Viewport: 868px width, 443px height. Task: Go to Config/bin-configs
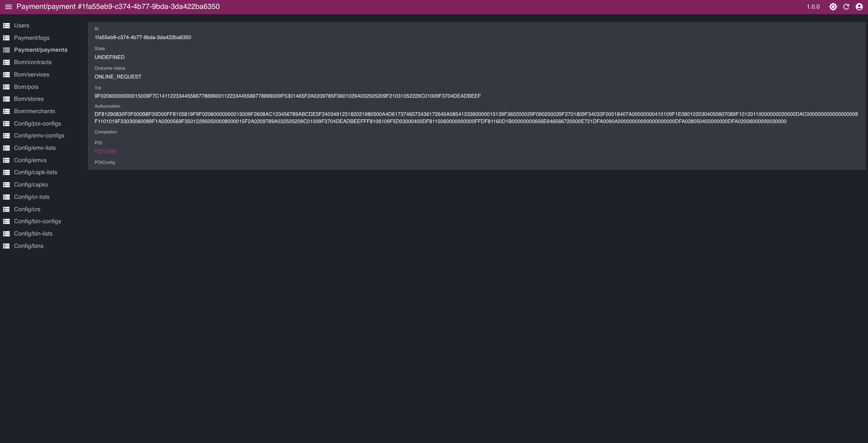pos(37,221)
